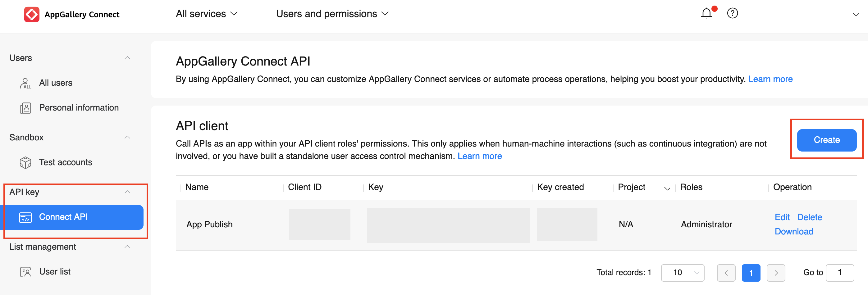Edit the App Publish API client
Screen dimensions: 868x295
tap(782, 217)
